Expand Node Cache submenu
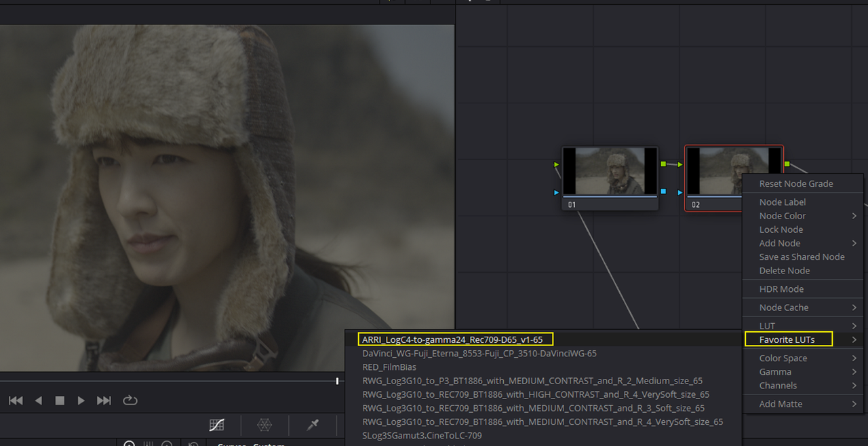The image size is (868, 446). (804, 308)
